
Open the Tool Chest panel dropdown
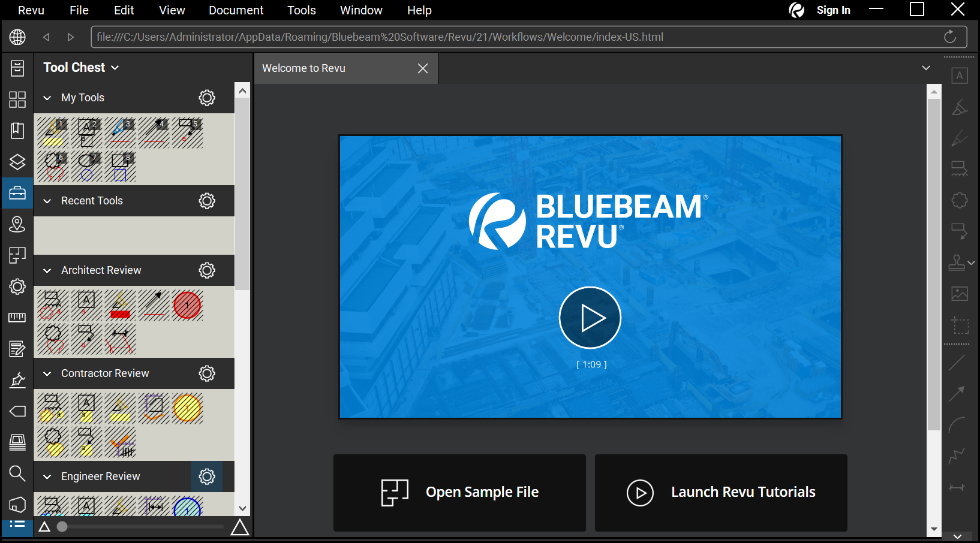pyautogui.click(x=115, y=68)
